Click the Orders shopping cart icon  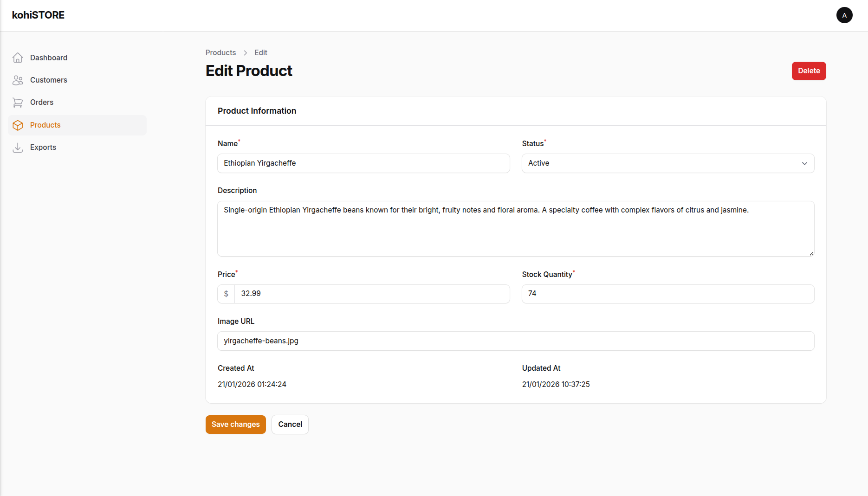click(x=18, y=103)
